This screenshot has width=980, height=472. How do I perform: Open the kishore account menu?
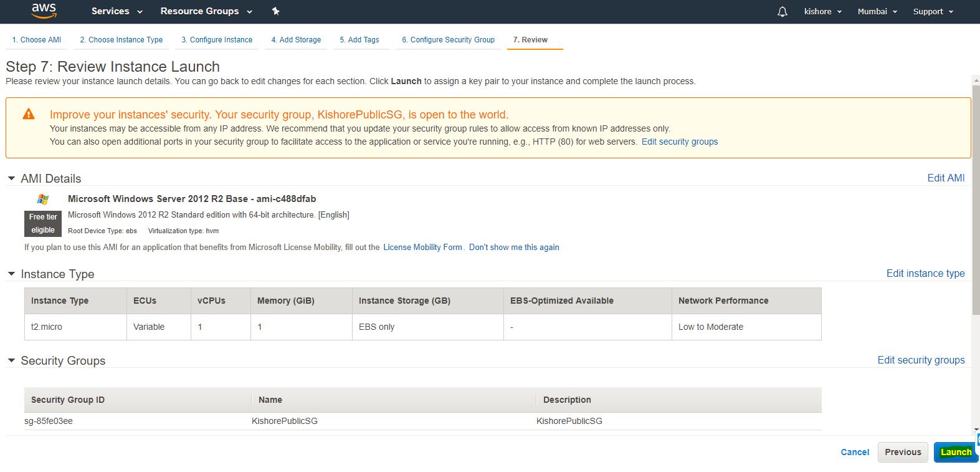(822, 12)
